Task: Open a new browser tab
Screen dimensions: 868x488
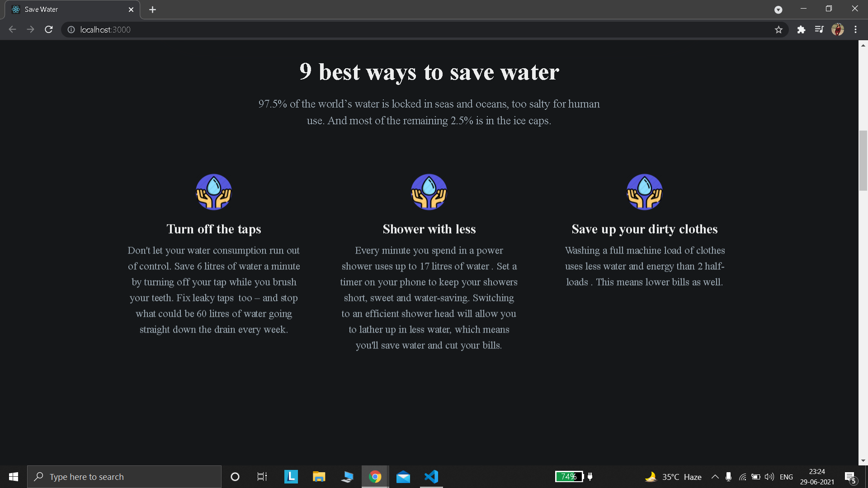Action: coord(152,9)
